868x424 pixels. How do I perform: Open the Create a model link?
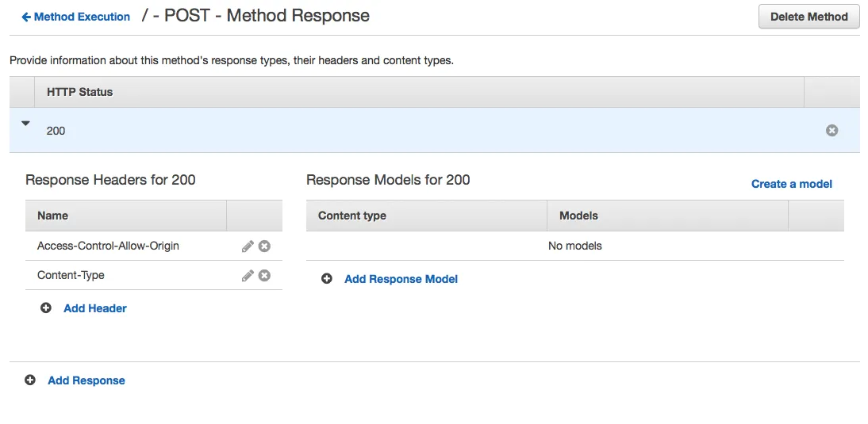(791, 184)
